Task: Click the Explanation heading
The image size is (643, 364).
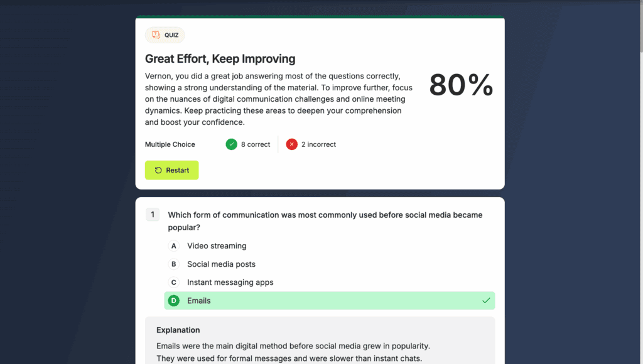Action: click(x=178, y=330)
